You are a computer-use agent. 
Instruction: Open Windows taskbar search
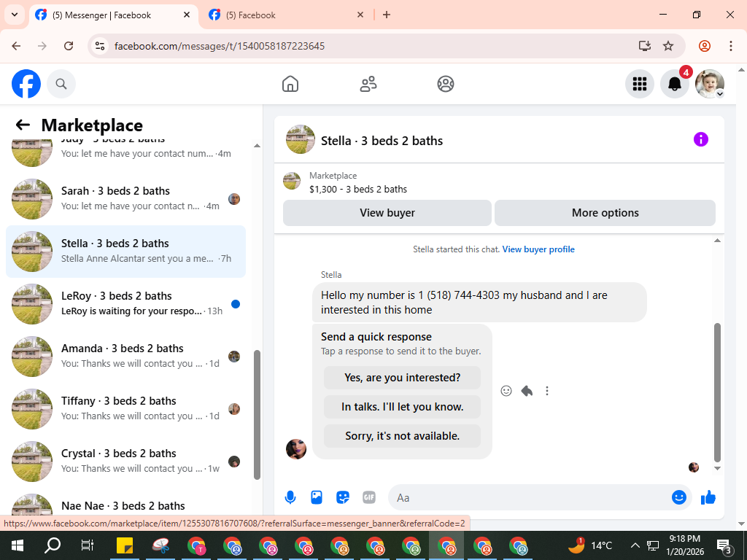tap(53, 545)
